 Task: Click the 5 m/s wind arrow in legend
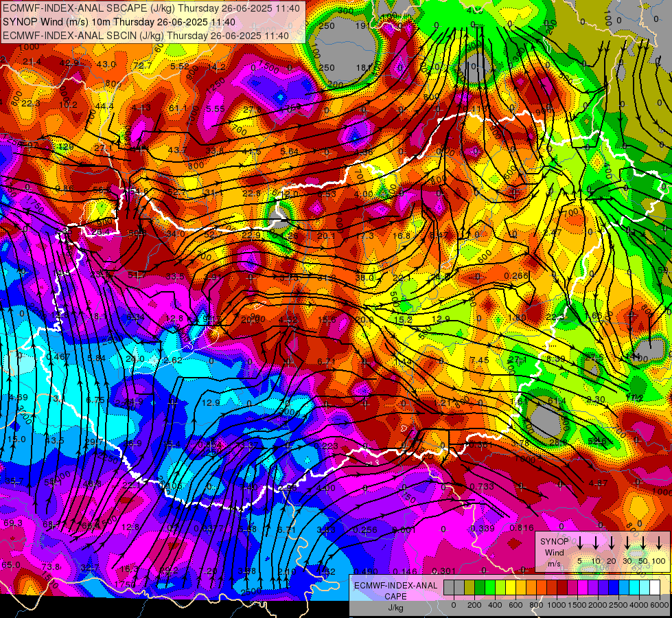tap(580, 543)
